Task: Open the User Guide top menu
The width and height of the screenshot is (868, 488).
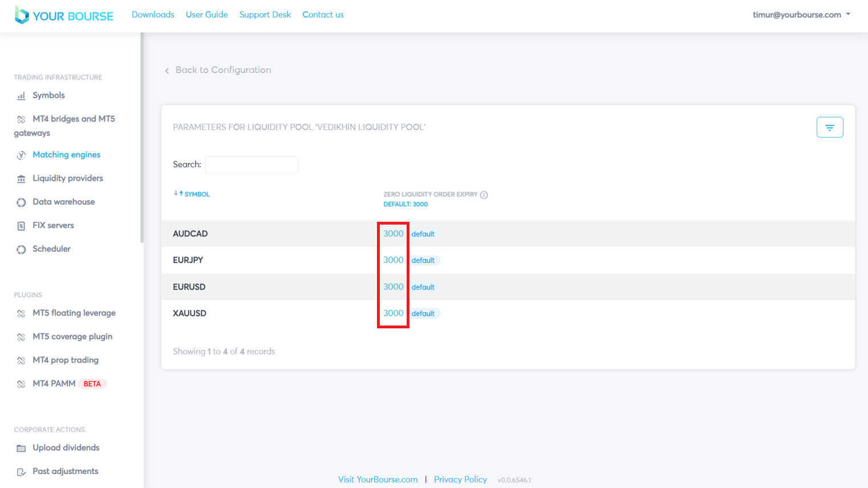Action: tap(206, 15)
